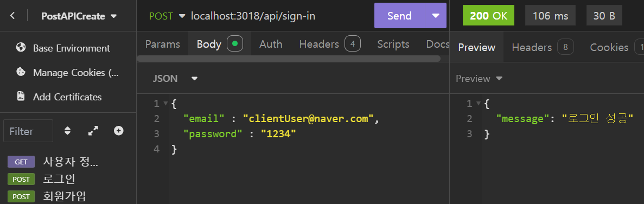Screen dimensions: 644x204
Task: Switch to the Docs tab
Action: pos(438,44)
